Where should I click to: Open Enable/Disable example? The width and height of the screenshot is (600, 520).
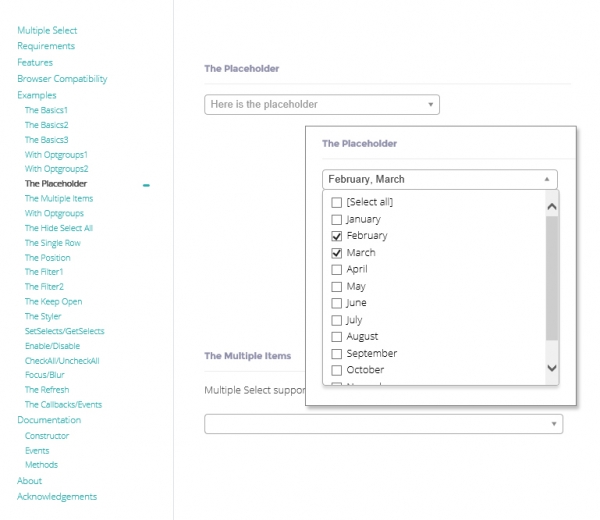pos(52,346)
